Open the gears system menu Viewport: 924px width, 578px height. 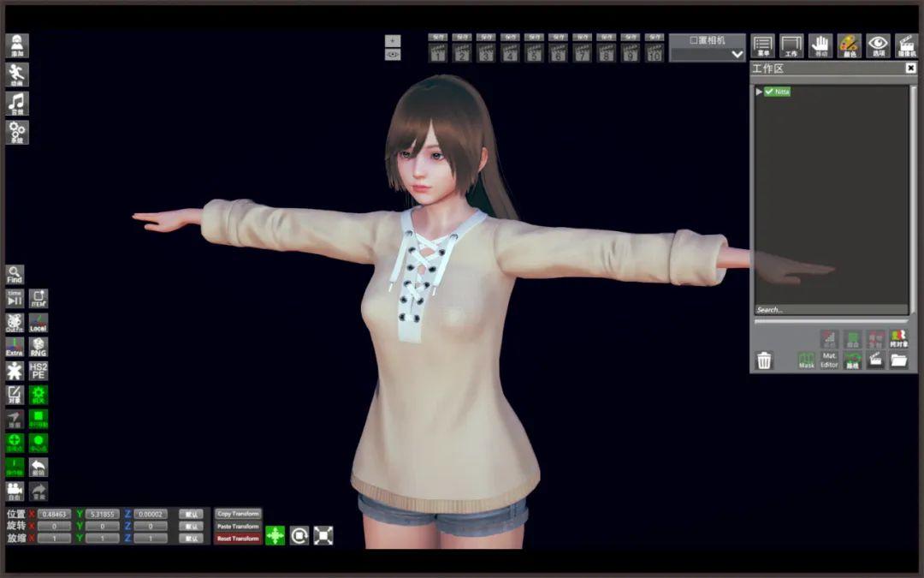[x=17, y=132]
